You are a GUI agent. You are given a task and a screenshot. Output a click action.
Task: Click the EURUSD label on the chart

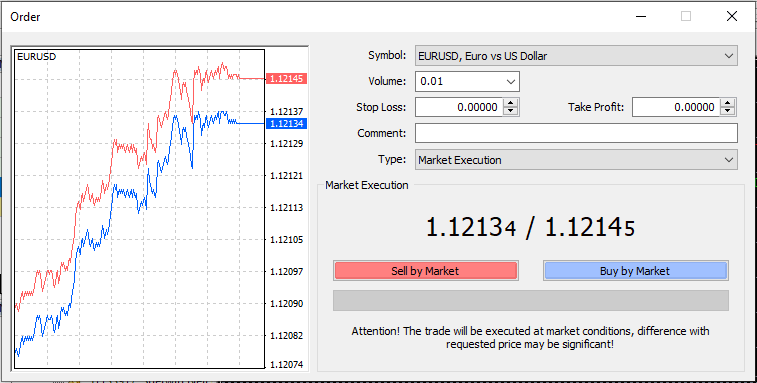tap(36, 57)
